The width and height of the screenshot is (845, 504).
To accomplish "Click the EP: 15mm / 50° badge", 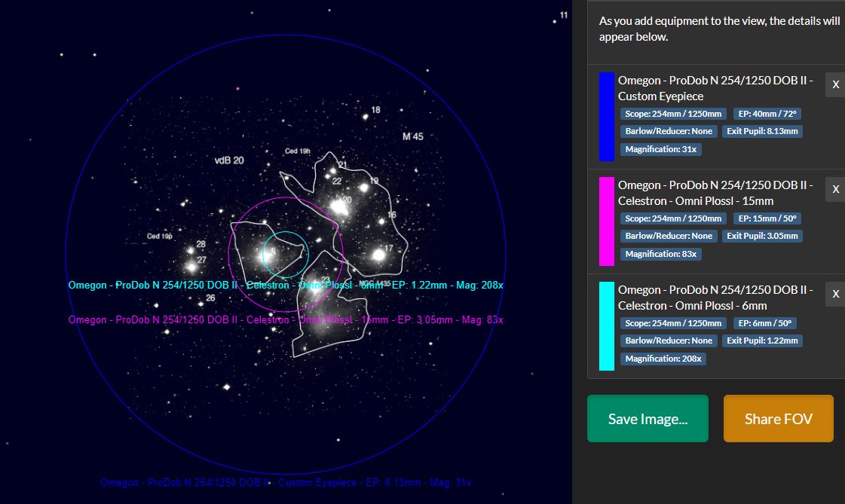I will pos(767,218).
